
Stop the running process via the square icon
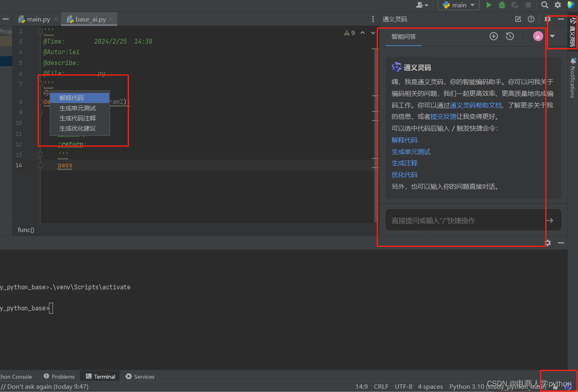(x=528, y=5)
